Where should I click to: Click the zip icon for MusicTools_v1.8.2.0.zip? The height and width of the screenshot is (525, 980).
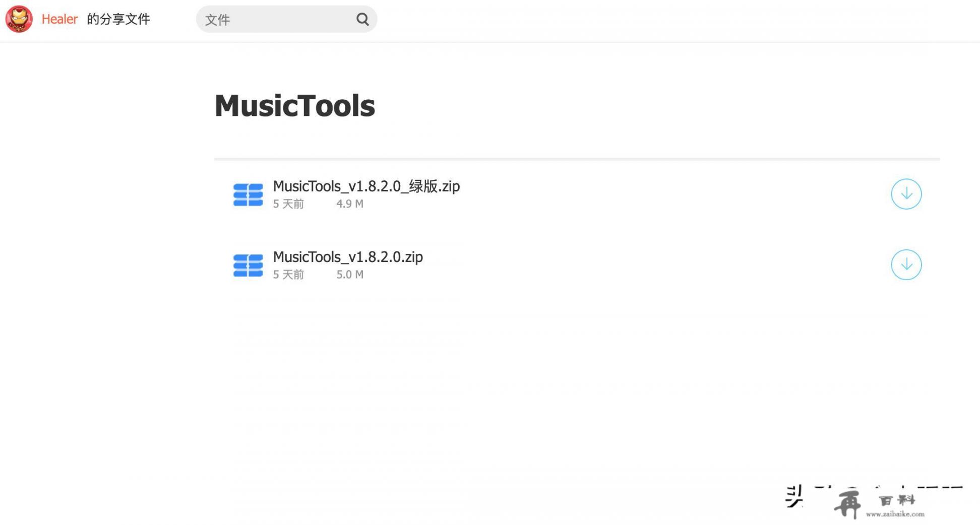[248, 265]
